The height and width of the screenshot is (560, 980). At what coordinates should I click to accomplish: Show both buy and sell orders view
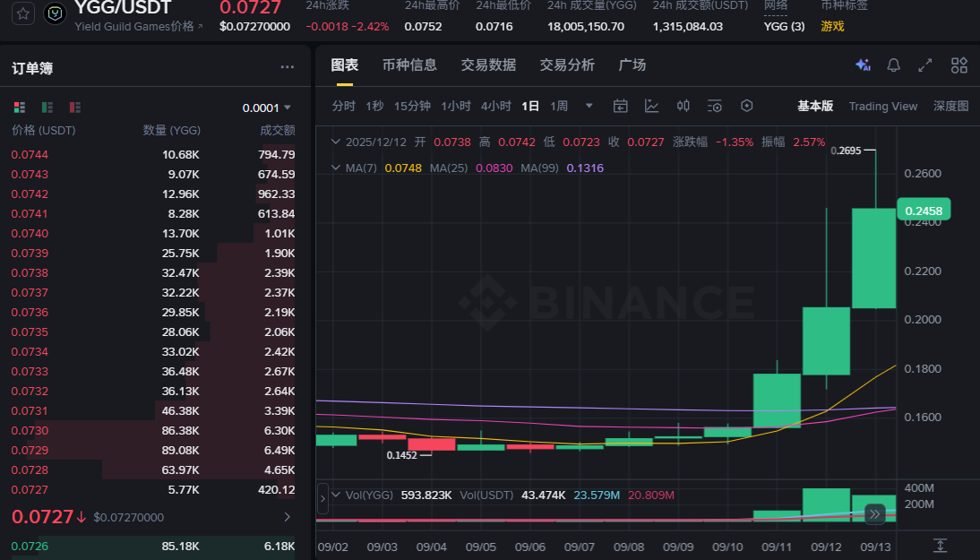(20, 108)
